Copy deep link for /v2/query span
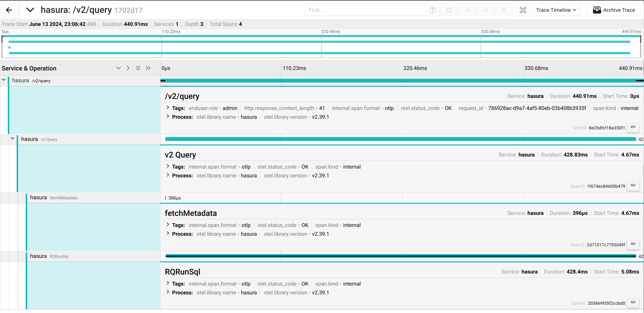The height and width of the screenshot is (313, 644). 633,127
